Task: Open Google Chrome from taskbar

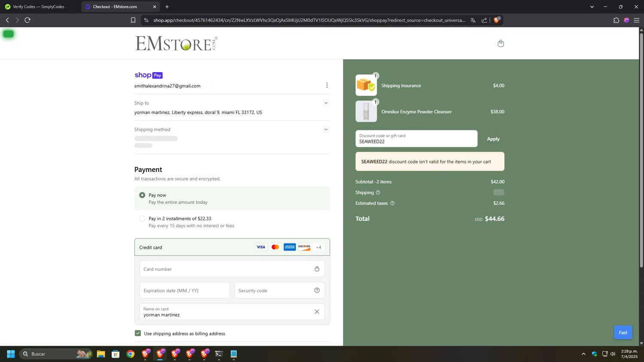Action: (x=131, y=354)
